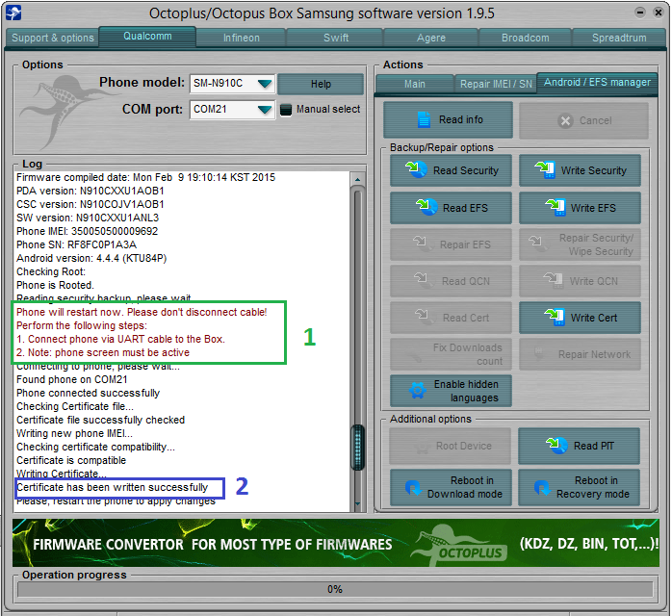Click the Help button
This screenshot has width=672, height=616.
(x=321, y=84)
